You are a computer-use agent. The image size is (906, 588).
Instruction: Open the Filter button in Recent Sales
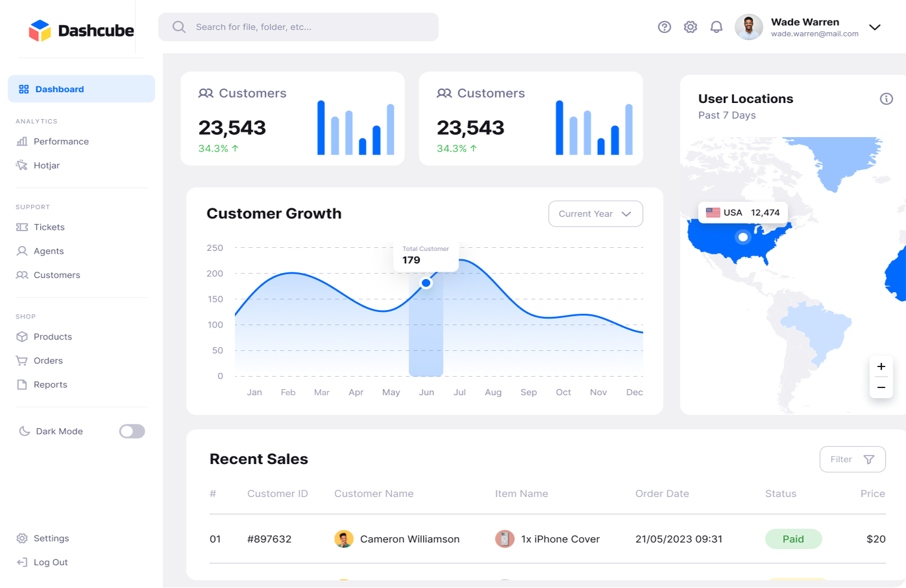[x=852, y=459]
